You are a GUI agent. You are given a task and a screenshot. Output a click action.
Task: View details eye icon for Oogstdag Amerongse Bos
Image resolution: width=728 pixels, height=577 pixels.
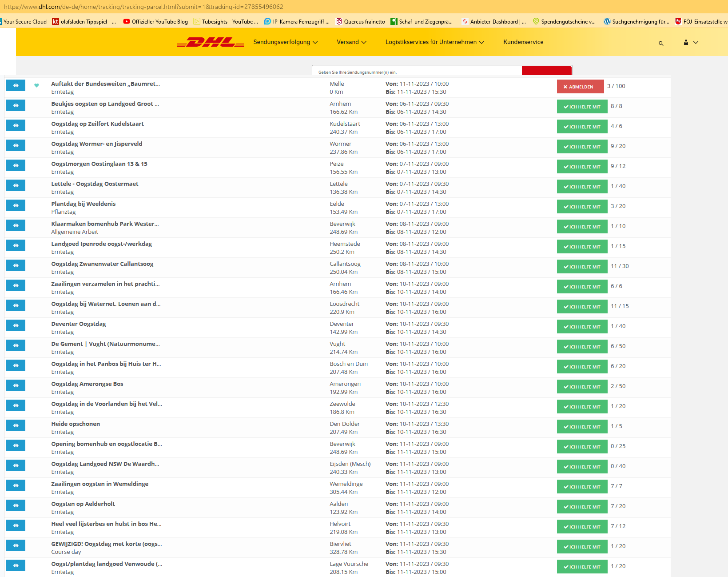point(16,385)
